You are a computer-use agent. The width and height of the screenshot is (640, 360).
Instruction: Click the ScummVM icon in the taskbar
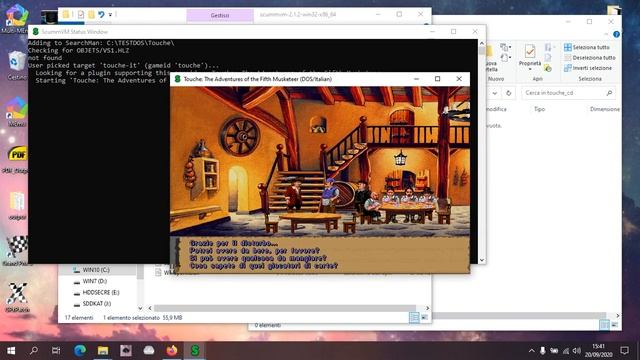195,350
